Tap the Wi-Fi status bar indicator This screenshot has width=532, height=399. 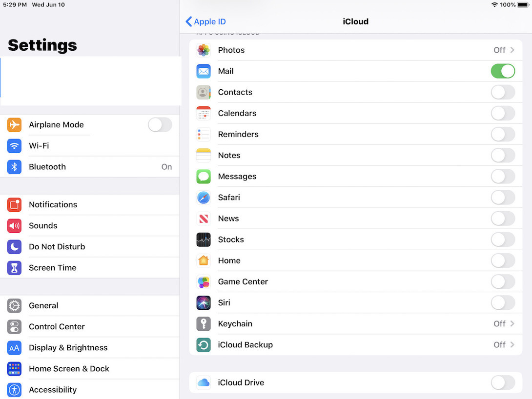[495, 5]
